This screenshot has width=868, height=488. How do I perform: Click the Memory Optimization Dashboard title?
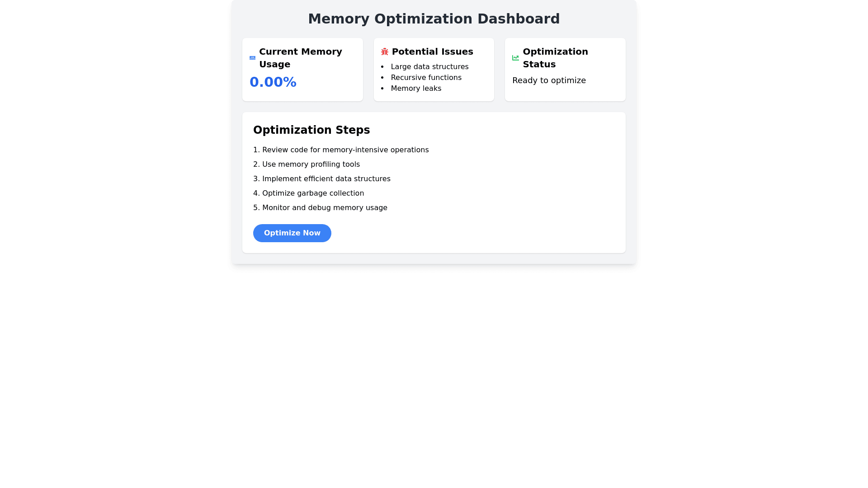[x=434, y=19]
